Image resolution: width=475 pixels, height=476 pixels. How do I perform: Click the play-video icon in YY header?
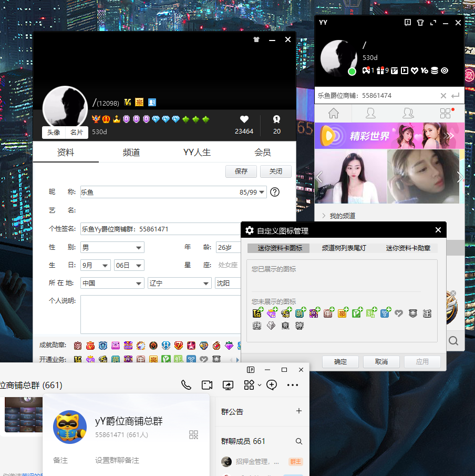point(404,70)
